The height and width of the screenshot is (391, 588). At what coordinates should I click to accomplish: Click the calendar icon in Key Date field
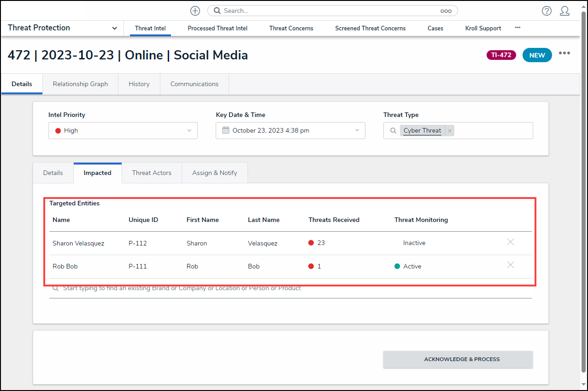click(225, 130)
